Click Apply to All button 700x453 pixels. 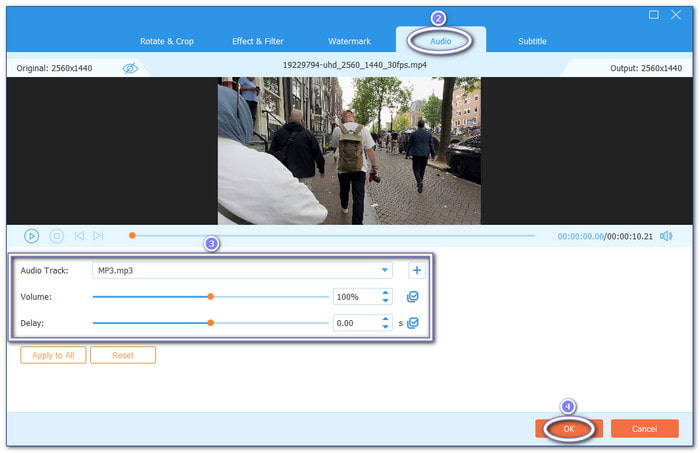tap(53, 355)
